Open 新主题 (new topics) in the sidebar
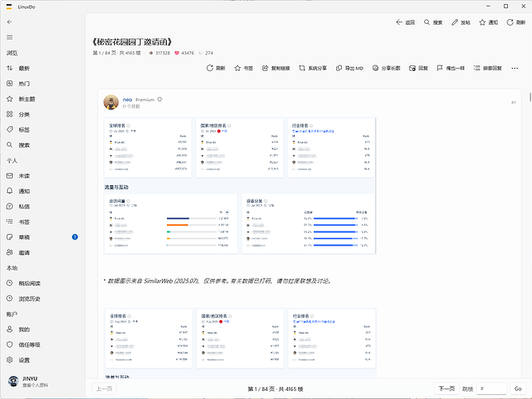 click(42, 99)
